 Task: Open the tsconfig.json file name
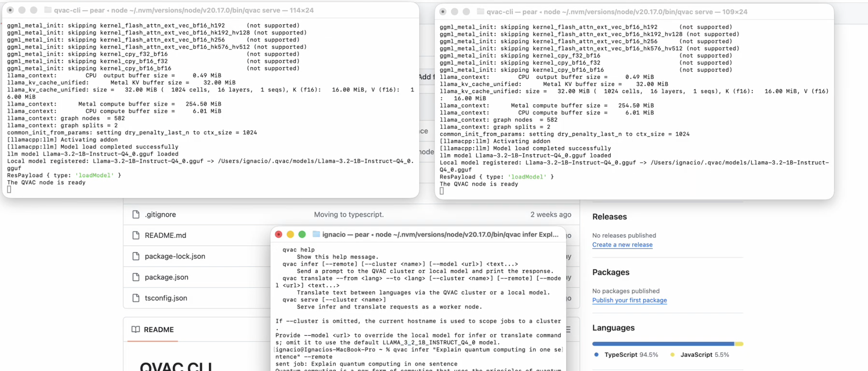point(166,298)
